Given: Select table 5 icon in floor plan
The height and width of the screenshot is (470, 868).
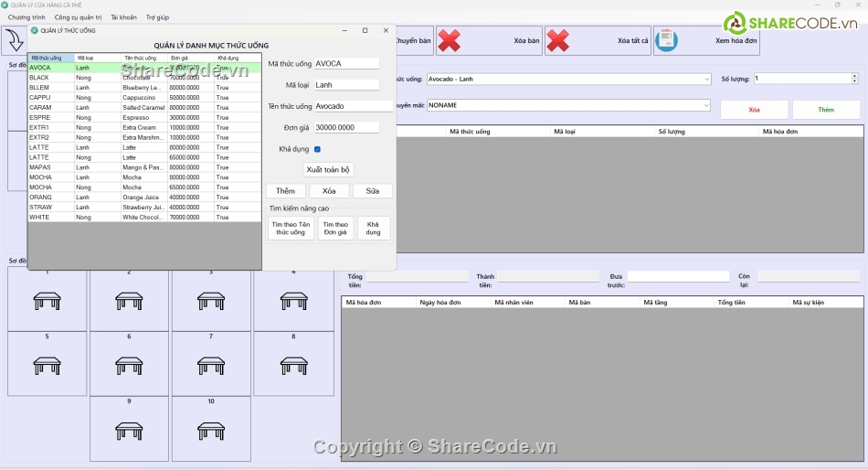Looking at the screenshot, I should (47, 365).
